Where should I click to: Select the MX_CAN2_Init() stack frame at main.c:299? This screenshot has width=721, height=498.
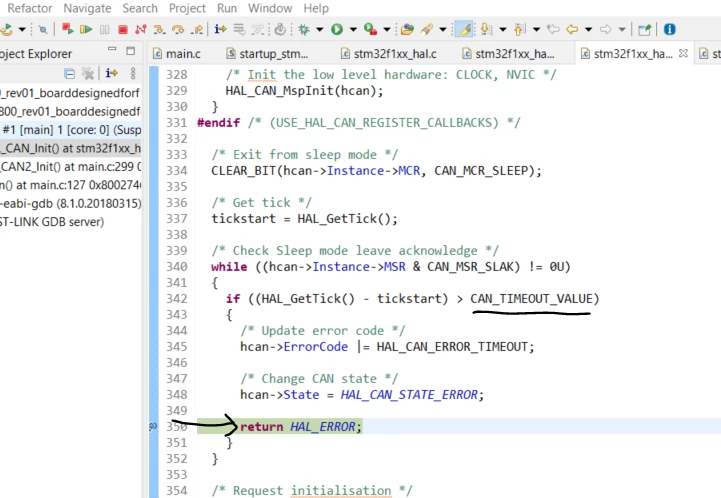click(x=70, y=166)
